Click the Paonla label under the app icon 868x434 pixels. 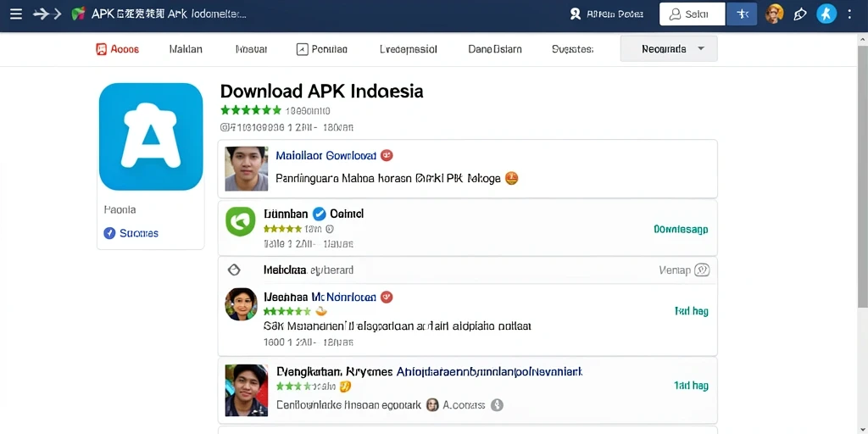coord(120,210)
